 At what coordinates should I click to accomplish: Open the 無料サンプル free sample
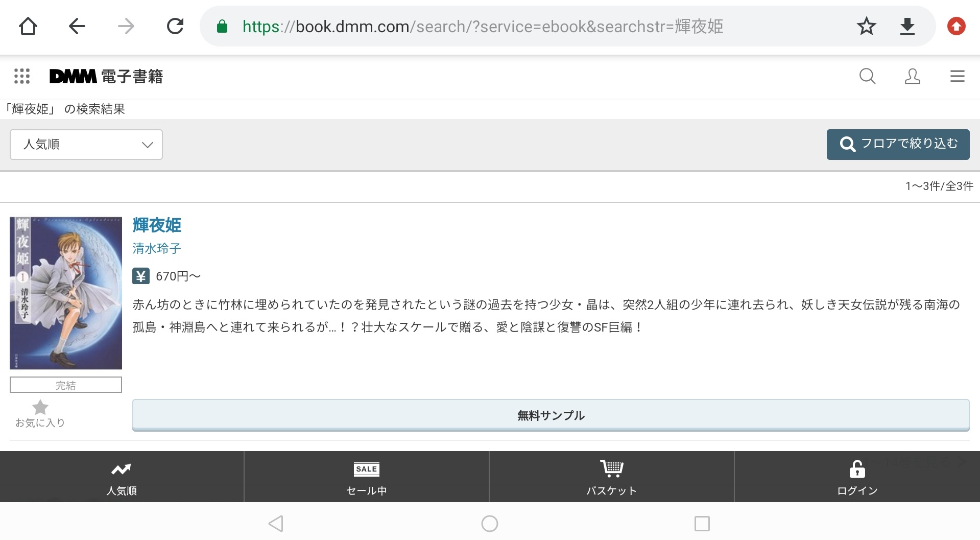(551, 415)
